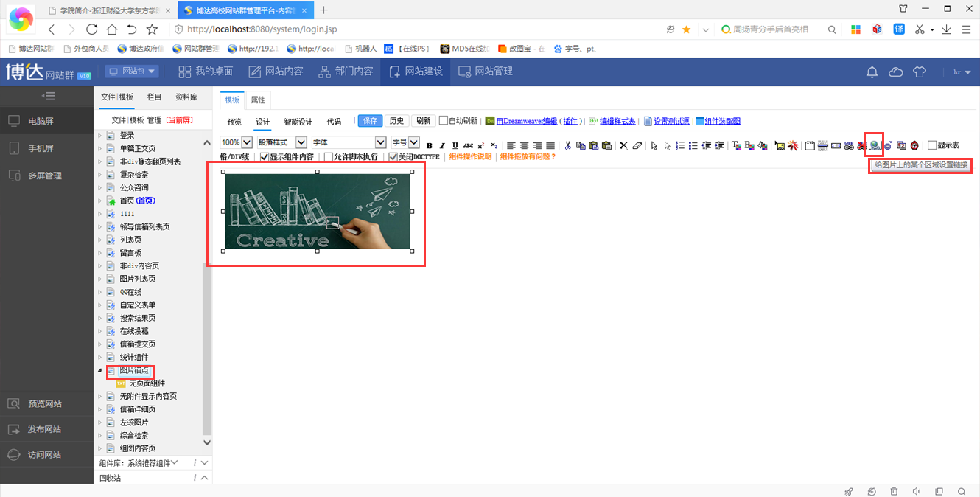Open the 编辑样式表 link
This screenshot has width=980, height=497.
[617, 121]
